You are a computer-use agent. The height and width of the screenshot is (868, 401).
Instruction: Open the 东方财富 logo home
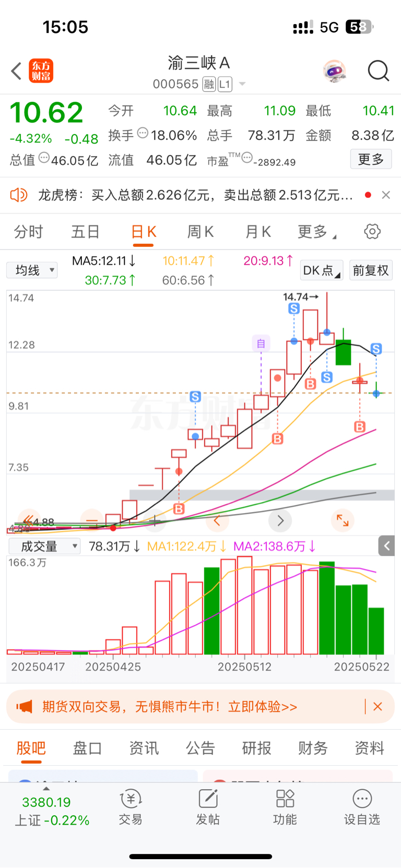click(x=41, y=71)
